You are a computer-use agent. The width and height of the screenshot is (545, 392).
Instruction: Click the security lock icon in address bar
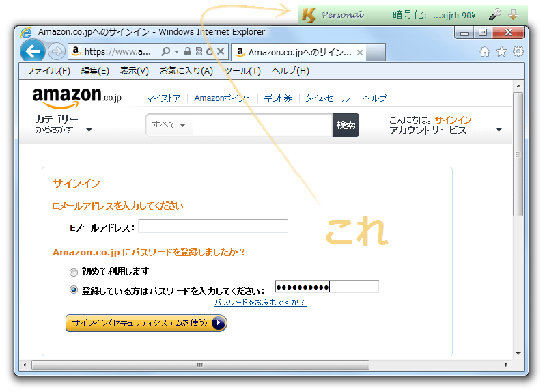[x=188, y=51]
